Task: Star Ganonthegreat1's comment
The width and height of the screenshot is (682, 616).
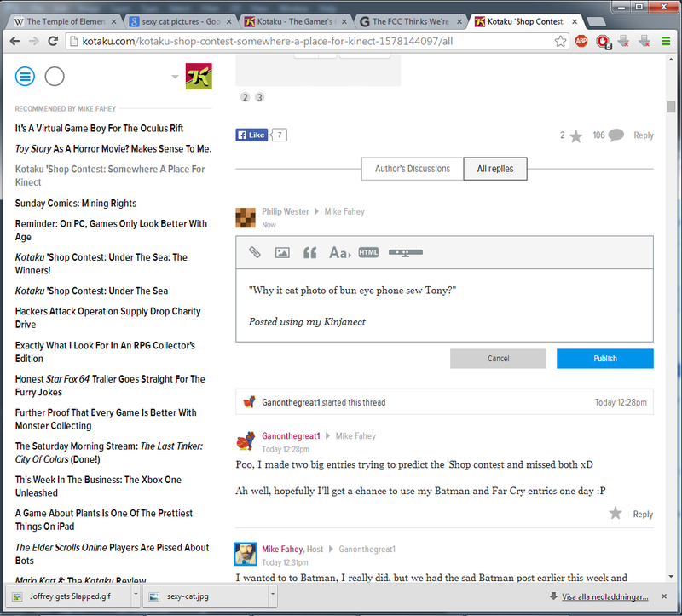Action: click(x=616, y=514)
